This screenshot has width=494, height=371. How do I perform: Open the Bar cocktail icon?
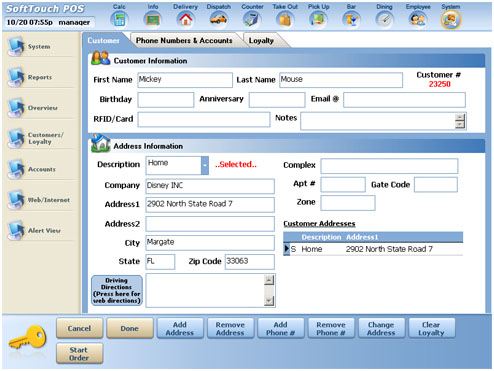[351, 19]
